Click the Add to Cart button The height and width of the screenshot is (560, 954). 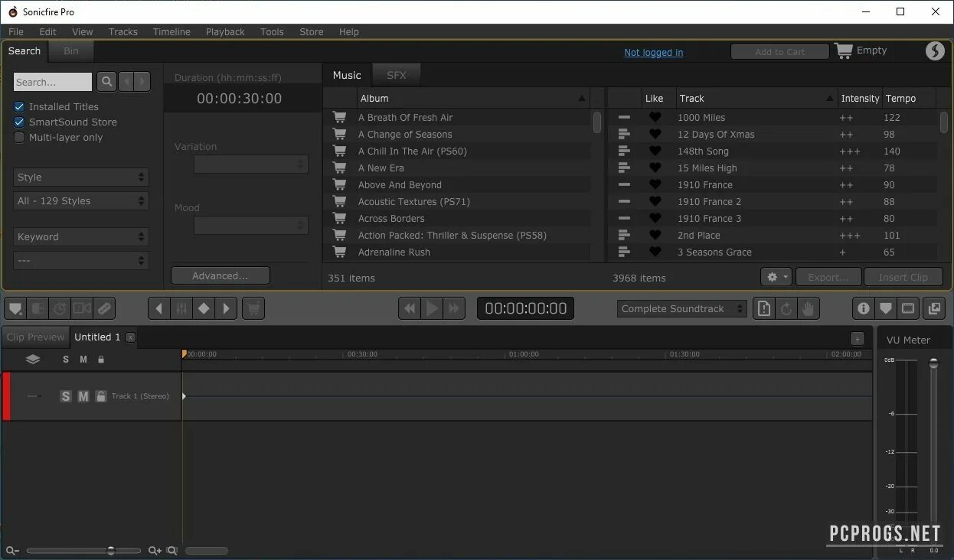[x=780, y=51]
